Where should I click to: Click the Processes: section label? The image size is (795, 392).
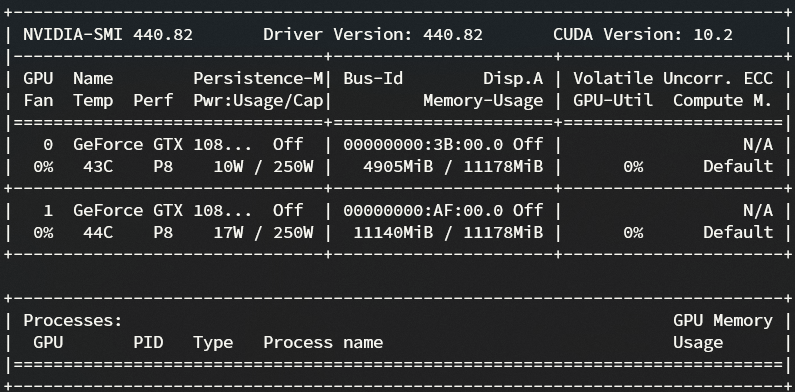point(73,320)
